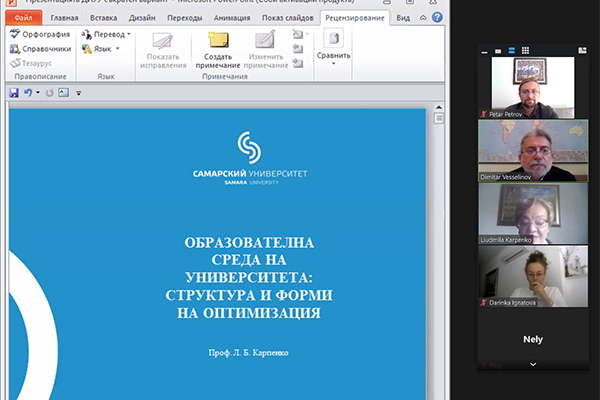The image size is (600, 400).
Task: Switch to the Главная tab
Action: [64, 18]
